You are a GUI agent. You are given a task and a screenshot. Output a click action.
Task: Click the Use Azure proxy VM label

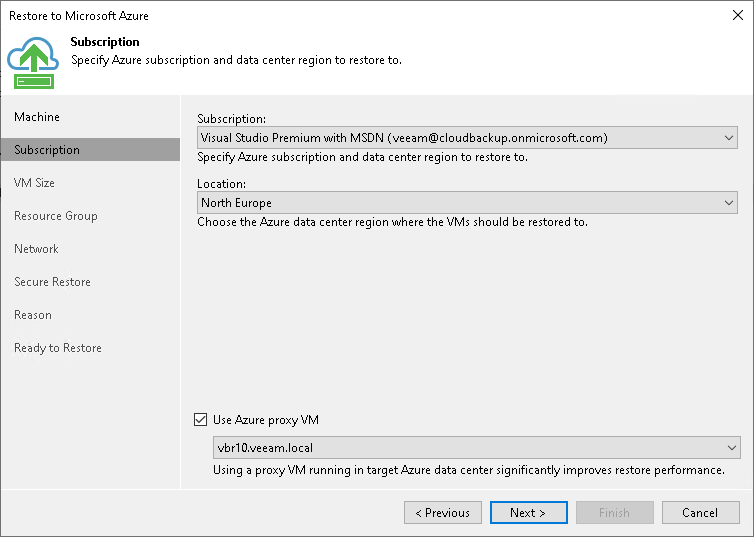pyautogui.click(x=266, y=420)
